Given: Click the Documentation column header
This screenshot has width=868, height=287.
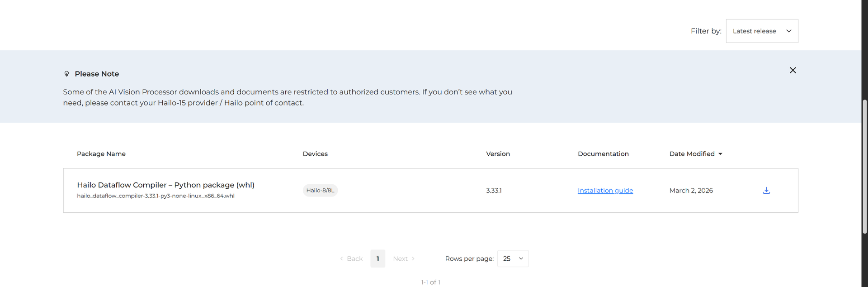Looking at the screenshot, I should 603,154.
